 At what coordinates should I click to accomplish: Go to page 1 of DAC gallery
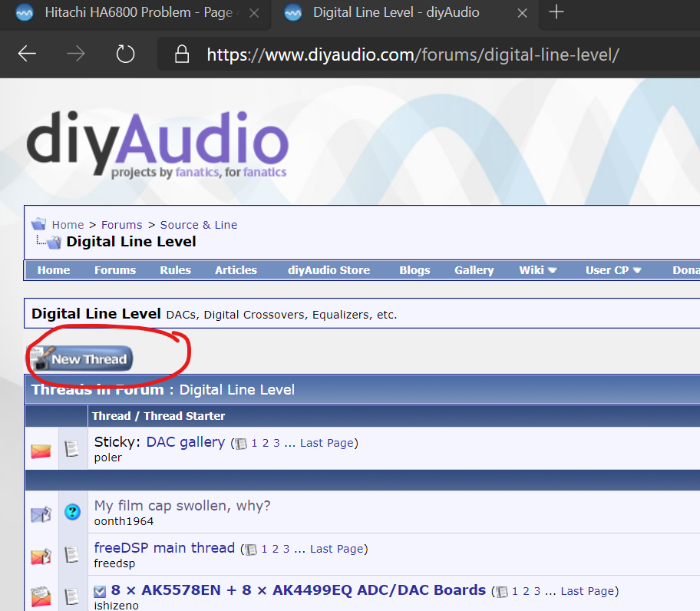coord(254,443)
